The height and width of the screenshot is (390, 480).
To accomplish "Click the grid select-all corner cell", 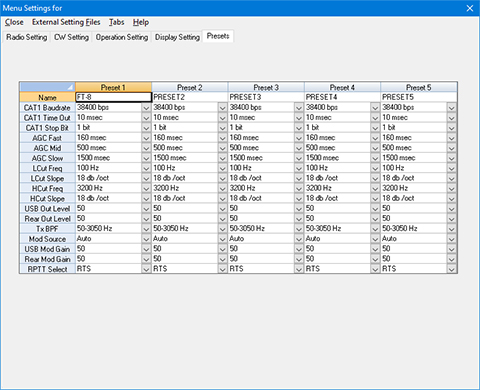I will [x=47, y=87].
